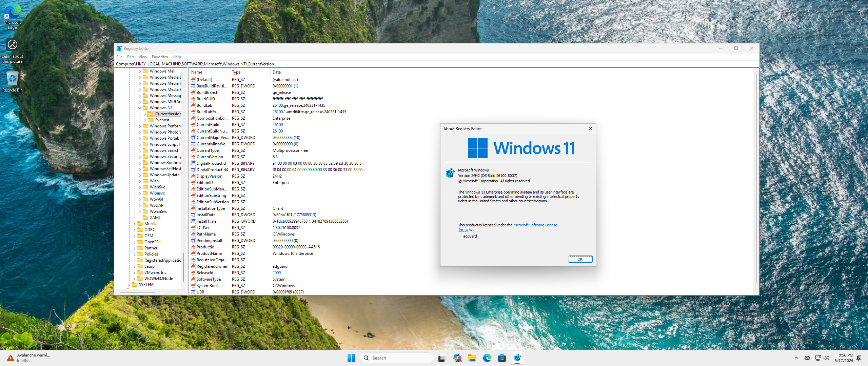Show hidden system tray icons chevron
868x366 pixels.
[x=796, y=358]
